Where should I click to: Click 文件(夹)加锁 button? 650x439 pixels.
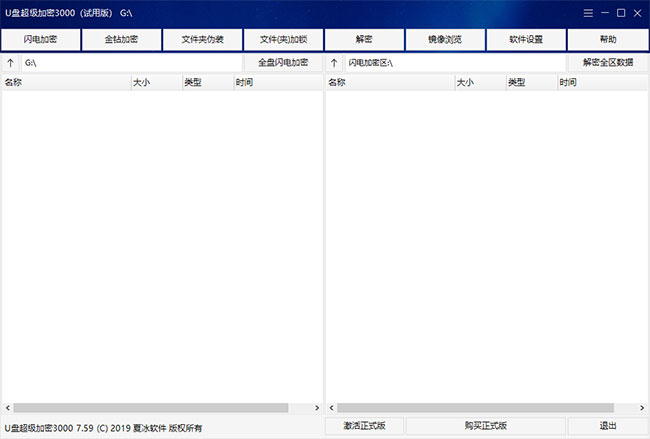coord(284,40)
